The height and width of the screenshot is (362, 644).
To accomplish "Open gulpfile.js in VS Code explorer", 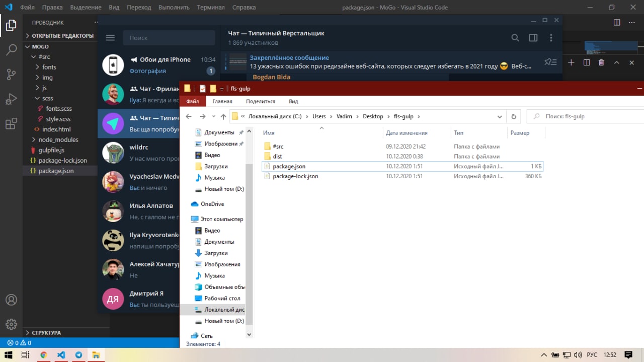I will point(51,150).
